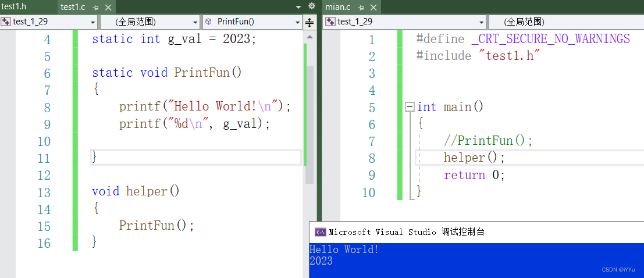Select the mian.c tab
The width and height of the screenshot is (644, 278).
[338, 8]
